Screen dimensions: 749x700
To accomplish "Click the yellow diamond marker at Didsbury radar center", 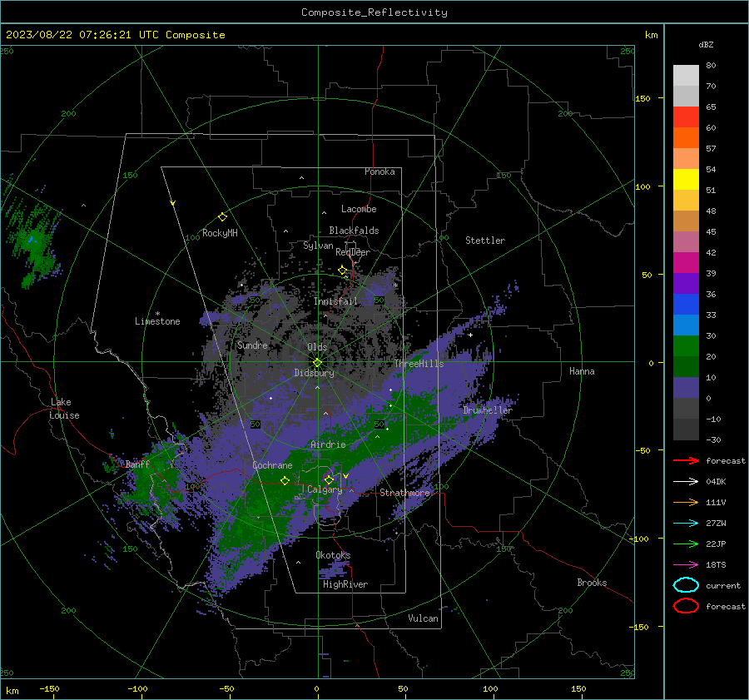I will pyautogui.click(x=317, y=363).
